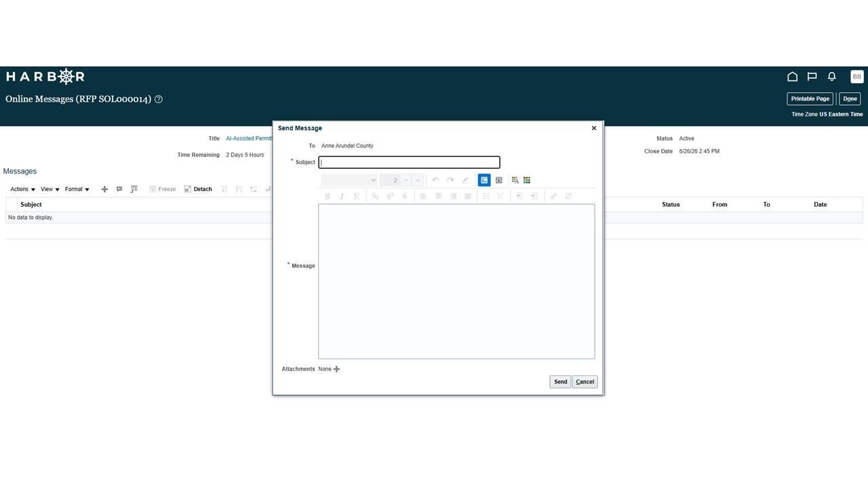The image size is (868, 488).
Task: Click the 'No data to display.' text
Action: click(x=31, y=218)
